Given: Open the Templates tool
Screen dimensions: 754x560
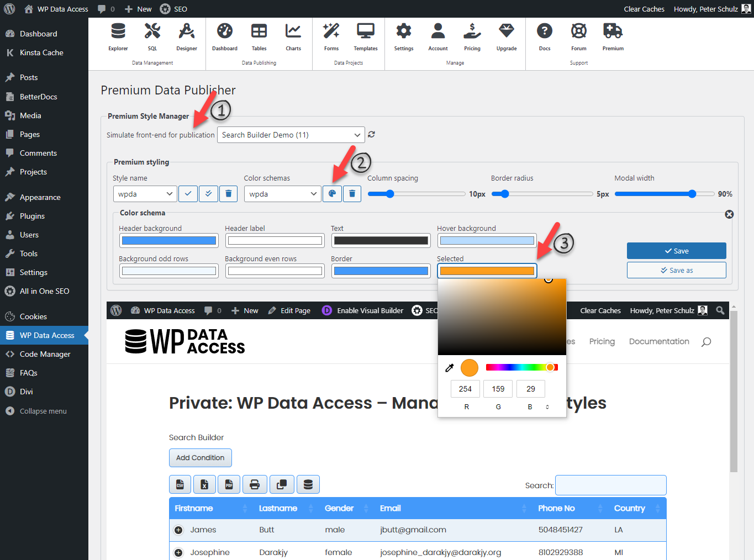Looking at the screenshot, I should pos(366,37).
